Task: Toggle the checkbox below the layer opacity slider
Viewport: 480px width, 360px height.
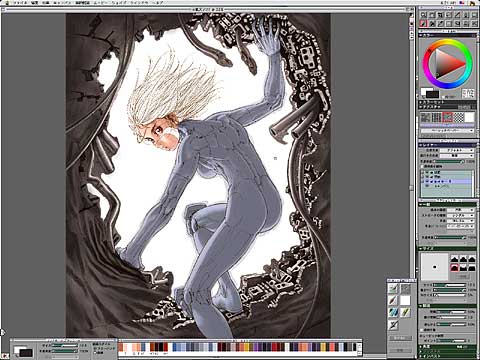Action: point(422,166)
